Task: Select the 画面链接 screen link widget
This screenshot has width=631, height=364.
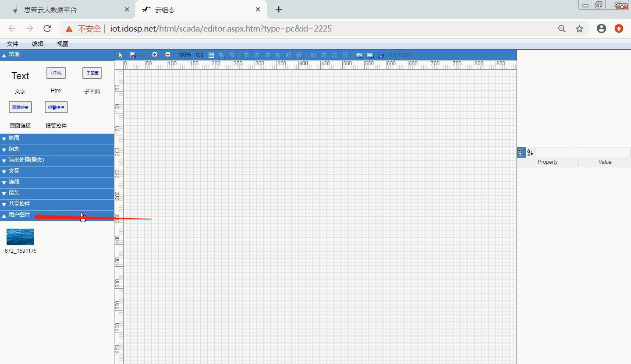Action: point(20,107)
